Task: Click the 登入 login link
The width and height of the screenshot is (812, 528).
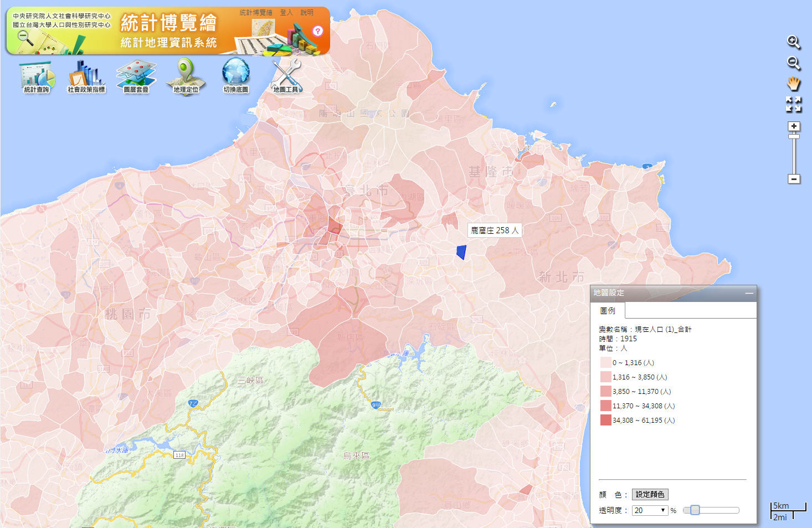Action: tap(286, 13)
